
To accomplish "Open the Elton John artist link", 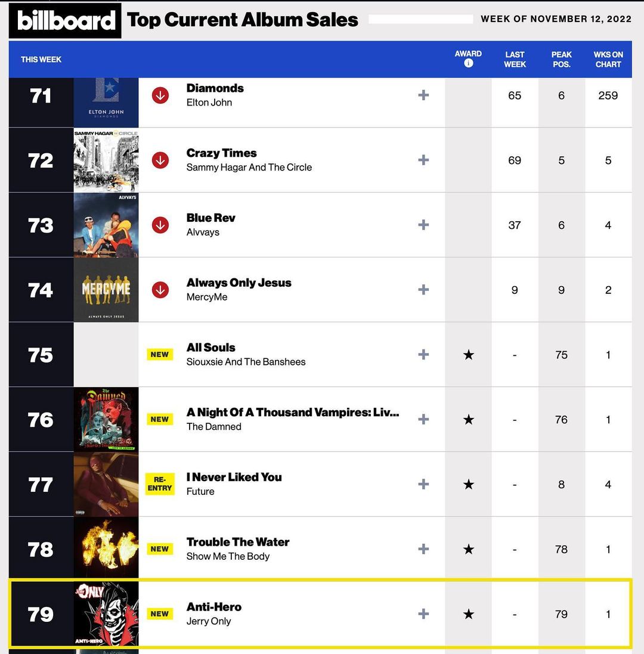I will tap(209, 103).
